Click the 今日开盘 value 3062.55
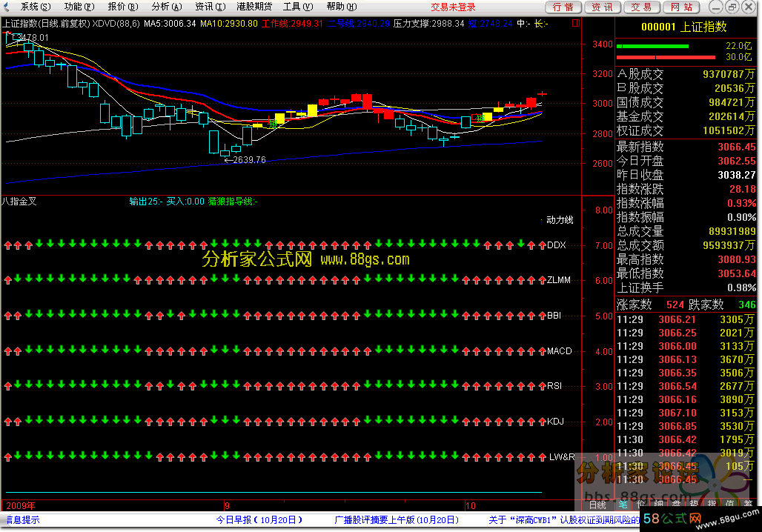This screenshot has width=762, height=532. (737, 162)
